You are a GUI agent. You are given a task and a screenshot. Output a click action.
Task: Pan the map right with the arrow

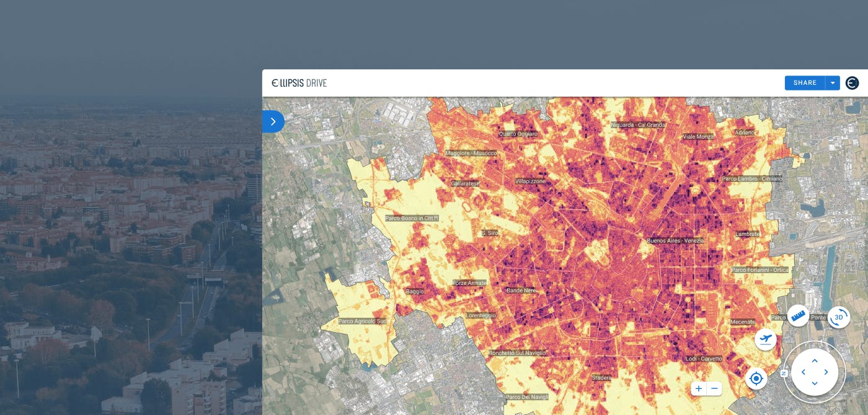(x=826, y=372)
